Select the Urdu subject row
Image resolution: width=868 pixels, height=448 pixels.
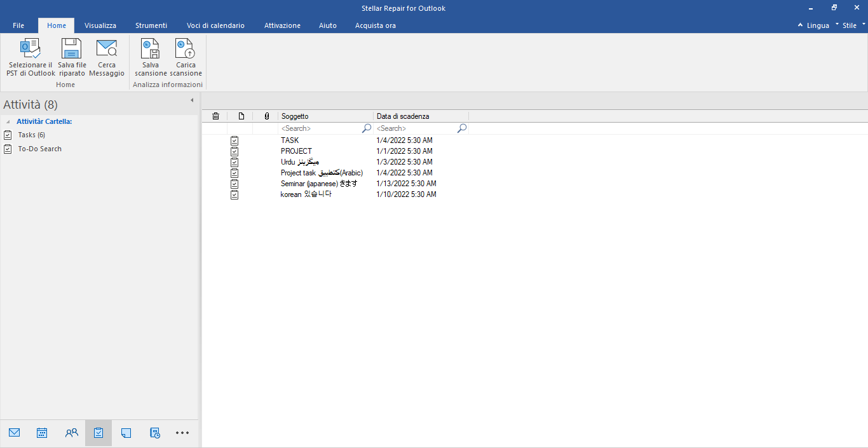pyautogui.click(x=299, y=162)
